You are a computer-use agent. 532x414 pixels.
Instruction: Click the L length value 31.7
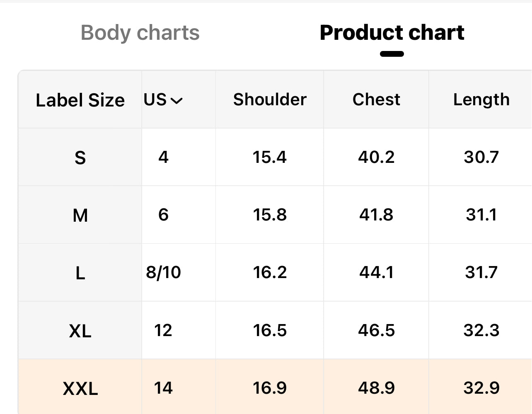(481, 273)
